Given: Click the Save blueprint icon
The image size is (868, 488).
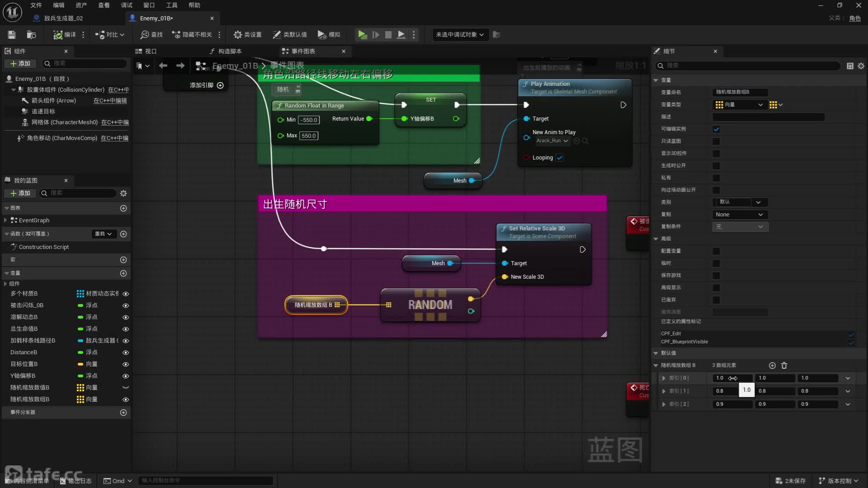Looking at the screenshot, I should click(12, 35).
